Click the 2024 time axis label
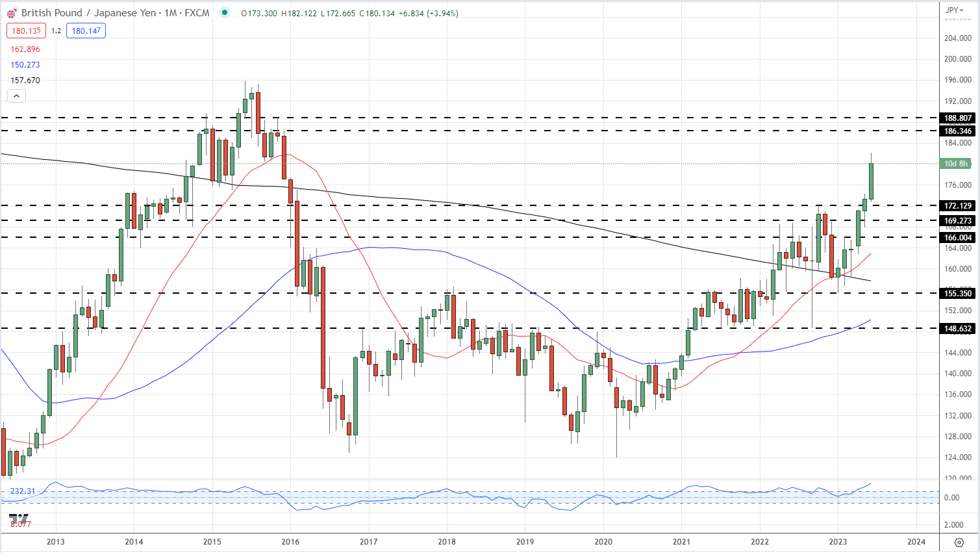The image size is (980, 553). click(x=916, y=542)
